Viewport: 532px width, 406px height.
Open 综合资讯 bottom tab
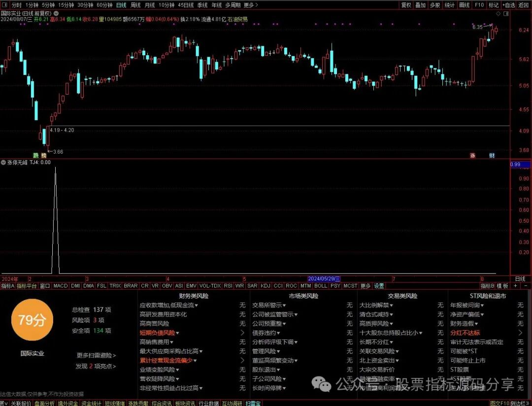pos(162,403)
